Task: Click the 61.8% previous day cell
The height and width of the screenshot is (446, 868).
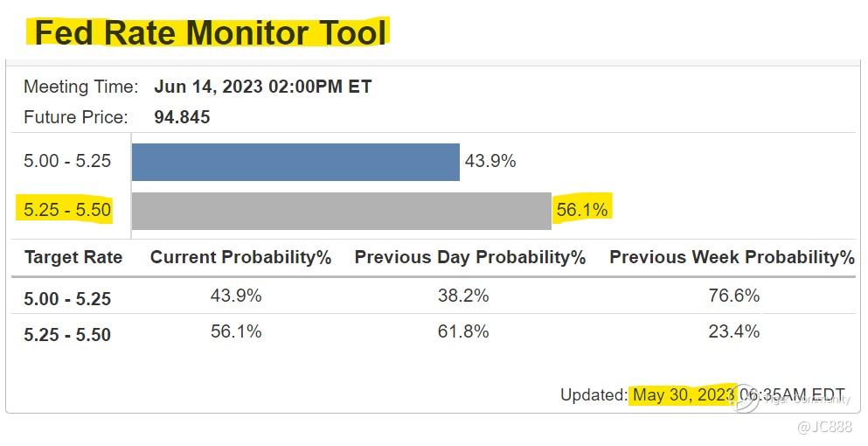Action: coord(463,331)
